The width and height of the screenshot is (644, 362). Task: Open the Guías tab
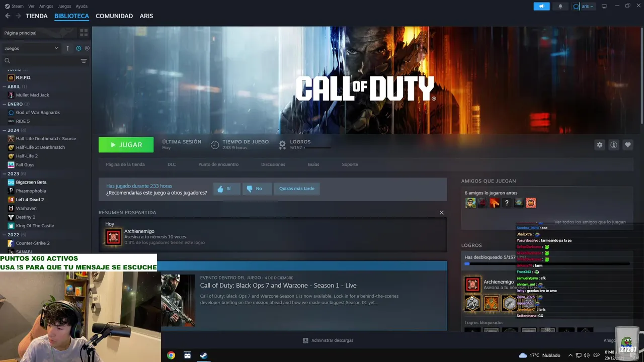pyautogui.click(x=313, y=164)
